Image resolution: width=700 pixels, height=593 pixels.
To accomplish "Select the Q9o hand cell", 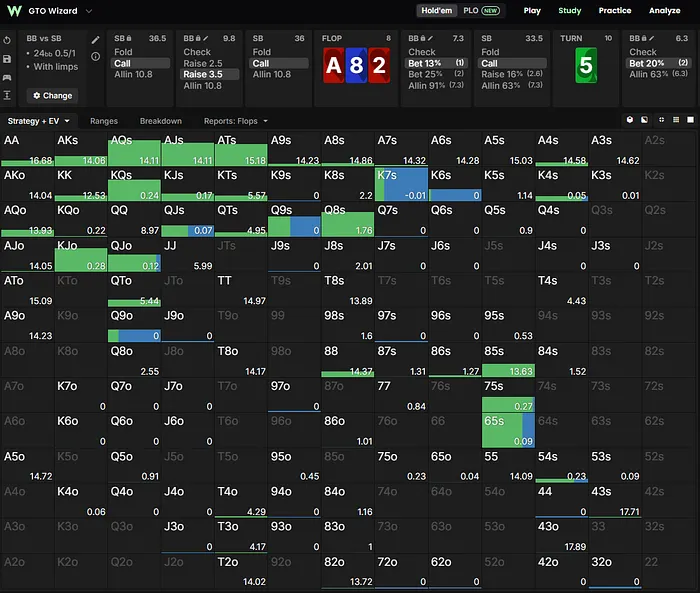I will [x=134, y=325].
